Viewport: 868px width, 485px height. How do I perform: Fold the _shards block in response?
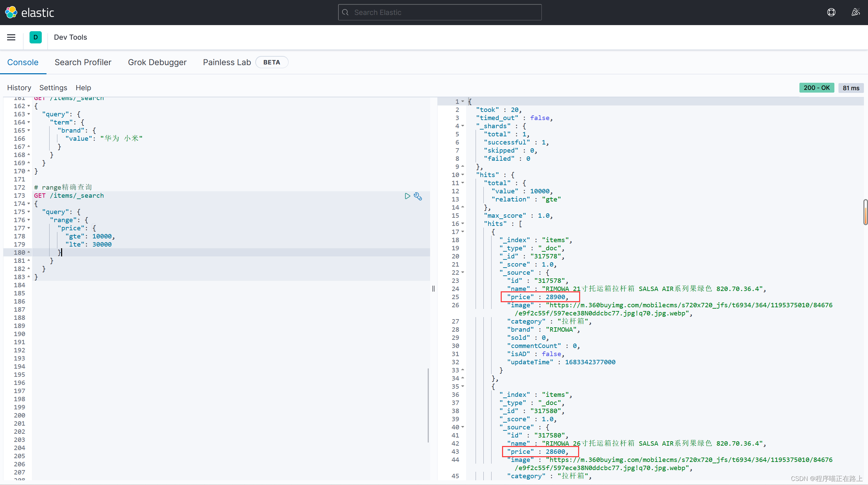pyautogui.click(x=463, y=126)
